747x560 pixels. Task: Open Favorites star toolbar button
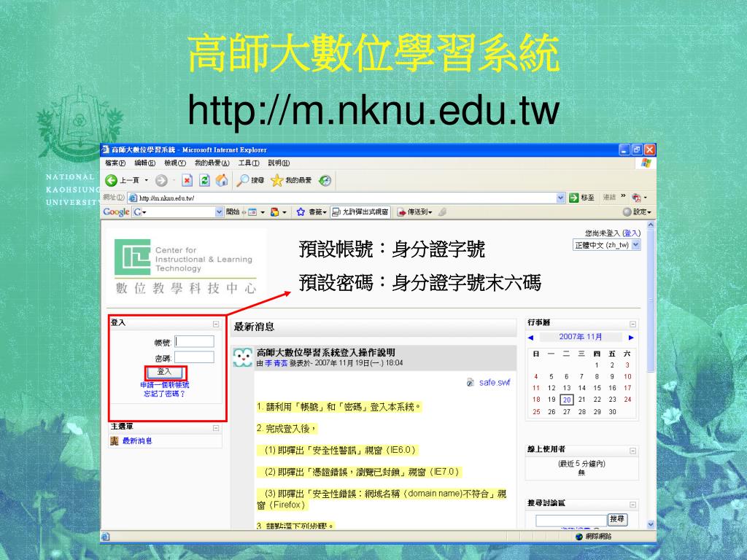click(x=291, y=180)
